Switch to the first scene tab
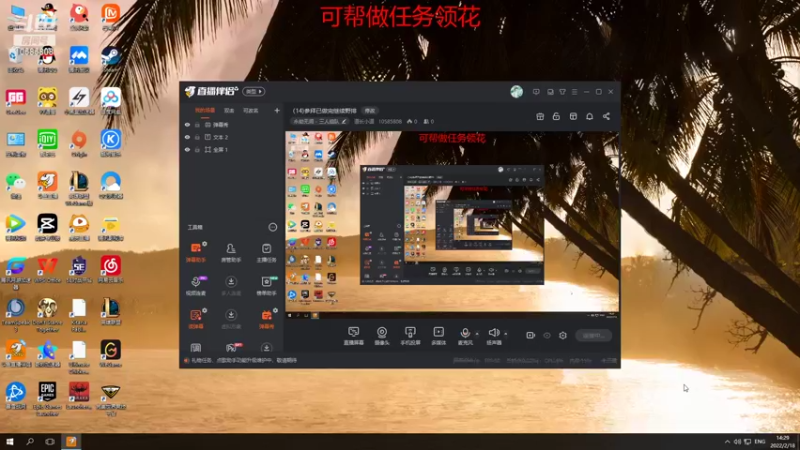This screenshot has height=450, width=800. (x=205, y=110)
